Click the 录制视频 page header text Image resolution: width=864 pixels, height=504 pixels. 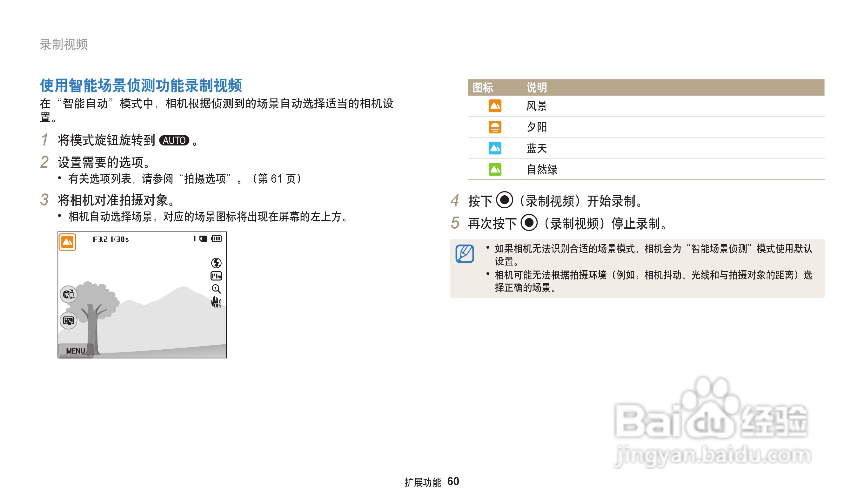[x=64, y=44]
